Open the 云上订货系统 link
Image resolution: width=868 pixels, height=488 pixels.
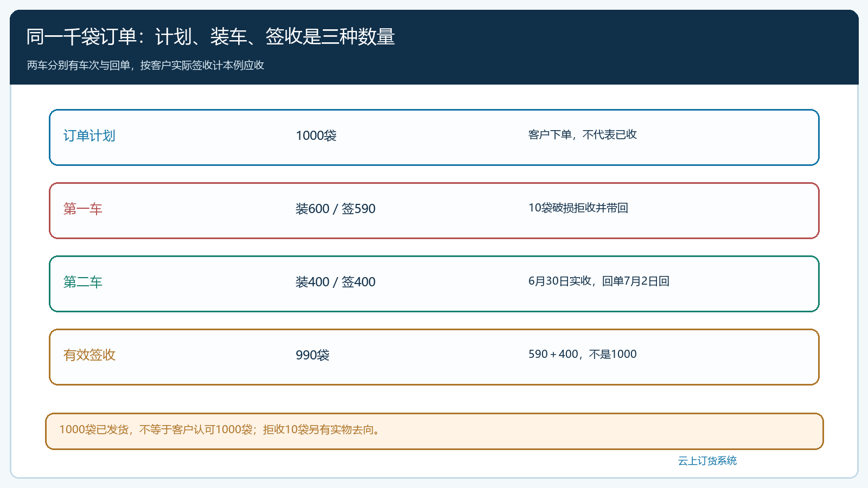(x=707, y=461)
